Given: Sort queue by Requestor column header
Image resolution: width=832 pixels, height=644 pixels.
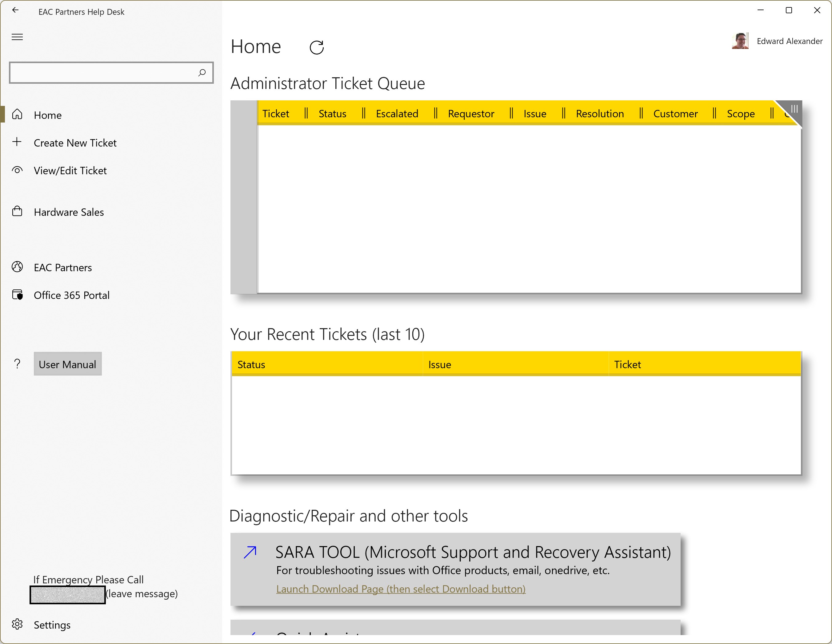Looking at the screenshot, I should click(470, 114).
